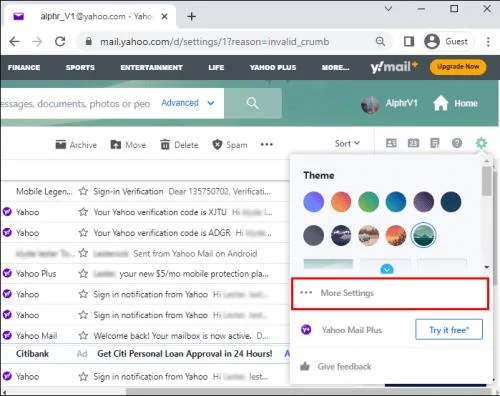This screenshot has width=500, height=396.
Task: Open the Chrome three-dot menu
Action: (488, 42)
